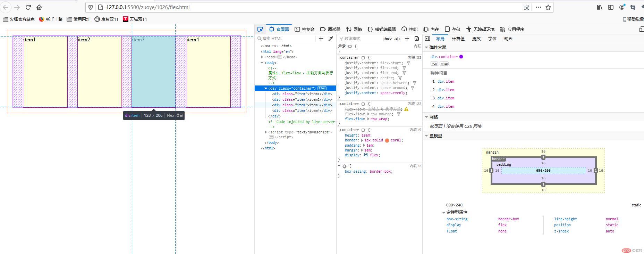Open the 天猫双11 bookmark

click(x=135, y=19)
